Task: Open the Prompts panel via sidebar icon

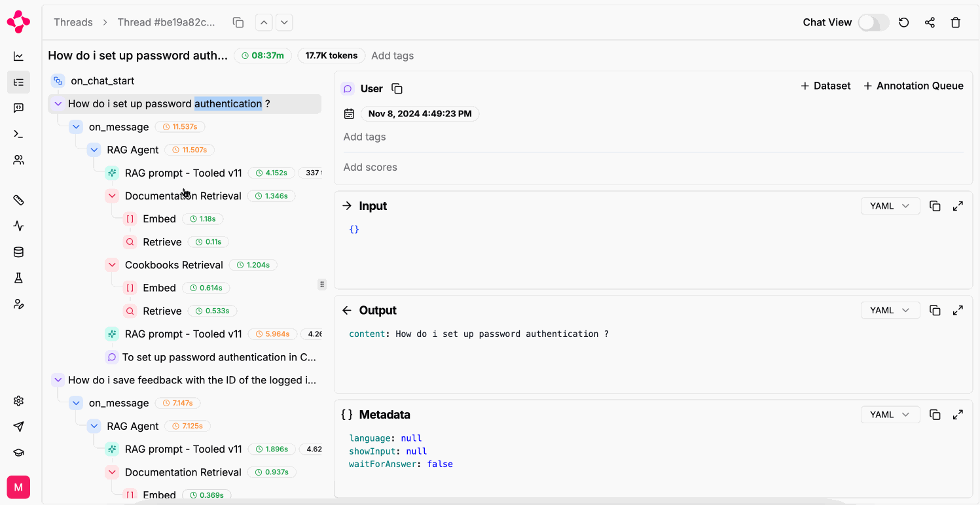Action: (x=18, y=107)
